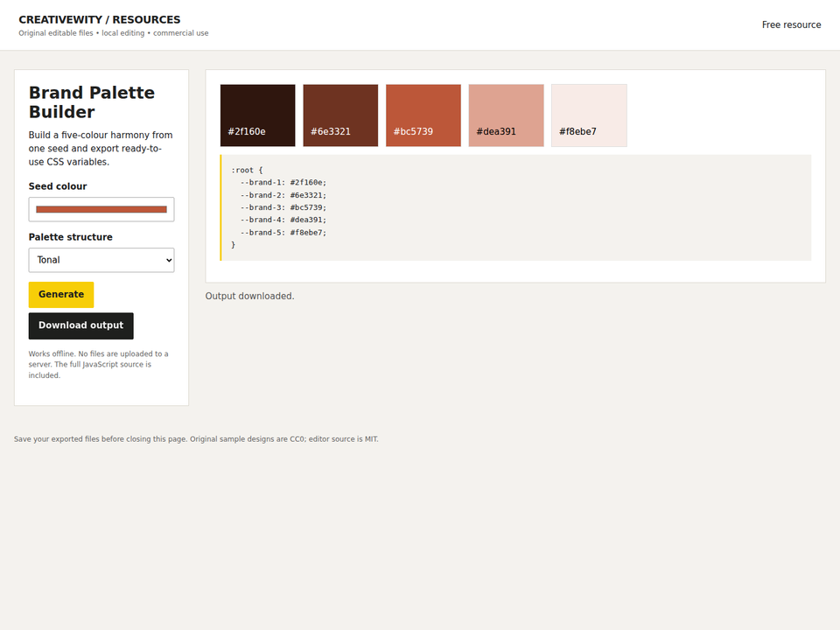This screenshot has height=630, width=840.
Task: Select the #2f160e dark brown swatch
Action: pos(257,115)
